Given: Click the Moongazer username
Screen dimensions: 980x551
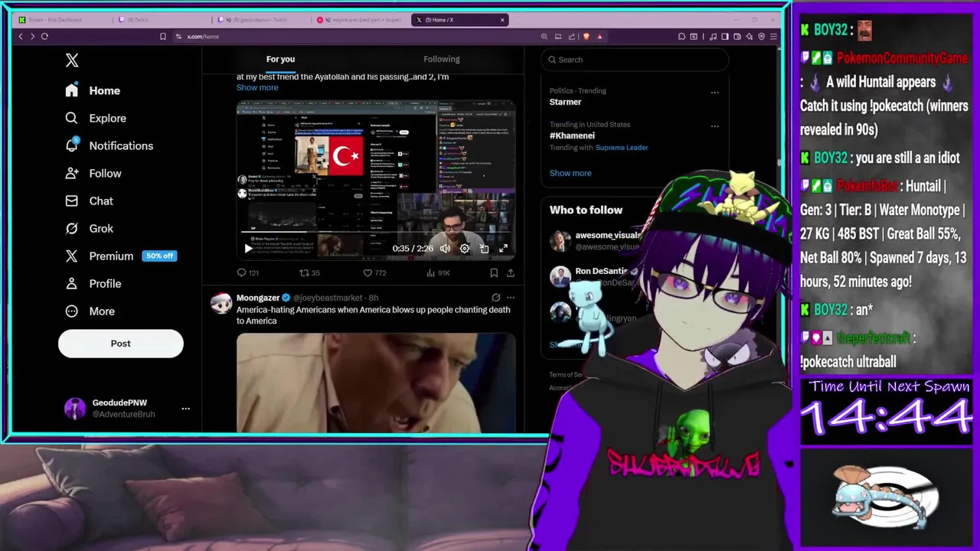Looking at the screenshot, I should tap(258, 298).
